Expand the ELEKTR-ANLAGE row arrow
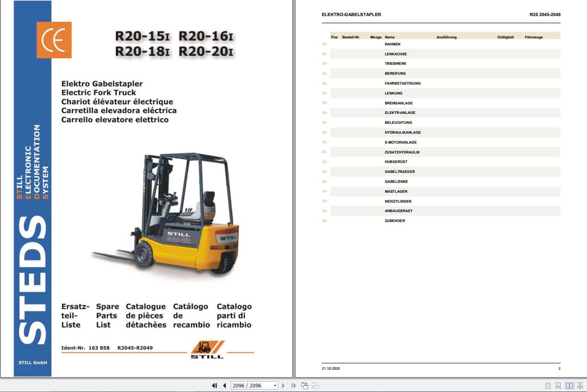Viewport: 587px width, 392px height. click(x=325, y=113)
